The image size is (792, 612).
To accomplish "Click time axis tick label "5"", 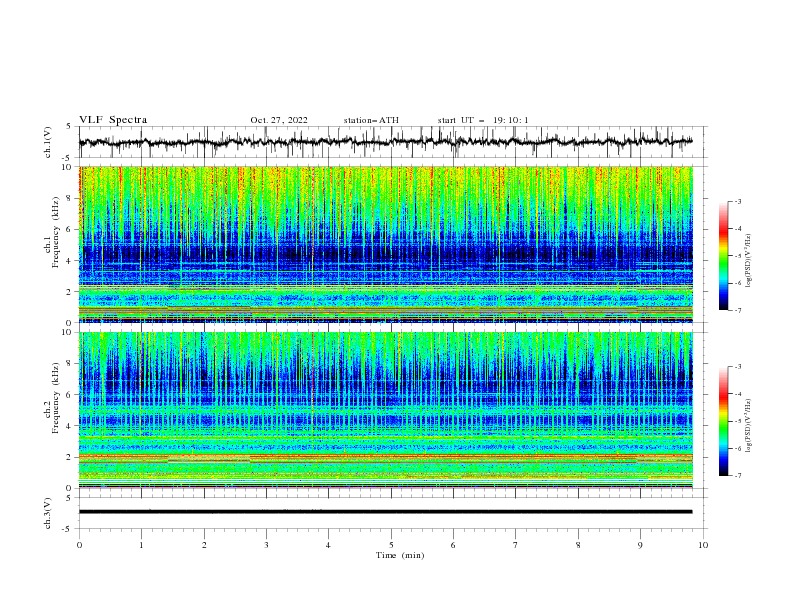I will click(391, 545).
